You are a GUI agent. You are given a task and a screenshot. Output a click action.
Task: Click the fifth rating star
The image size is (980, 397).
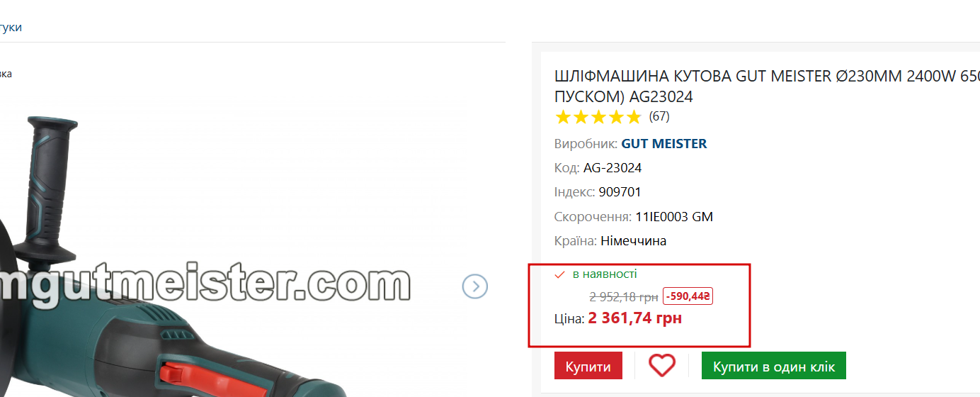click(634, 117)
